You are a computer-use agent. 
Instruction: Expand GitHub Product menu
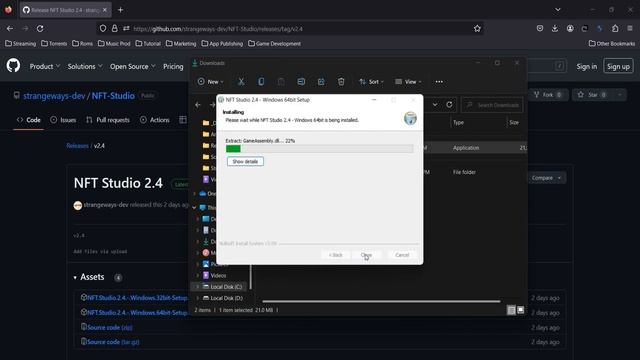tap(44, 66)
